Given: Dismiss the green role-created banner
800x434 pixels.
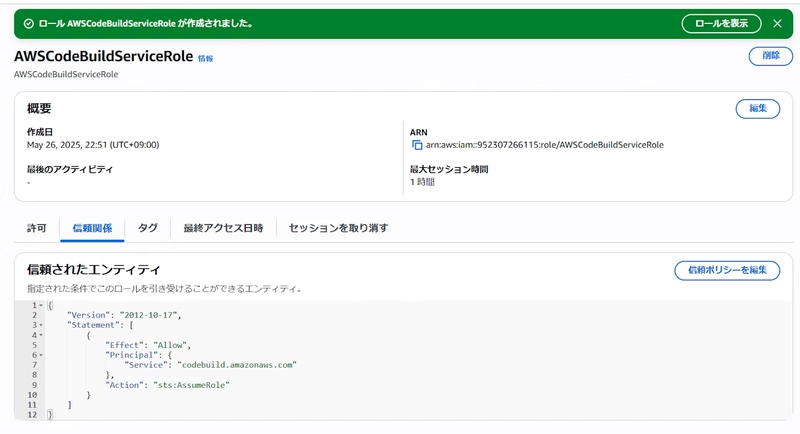Looking at the screenshot, I should point(777,23).
